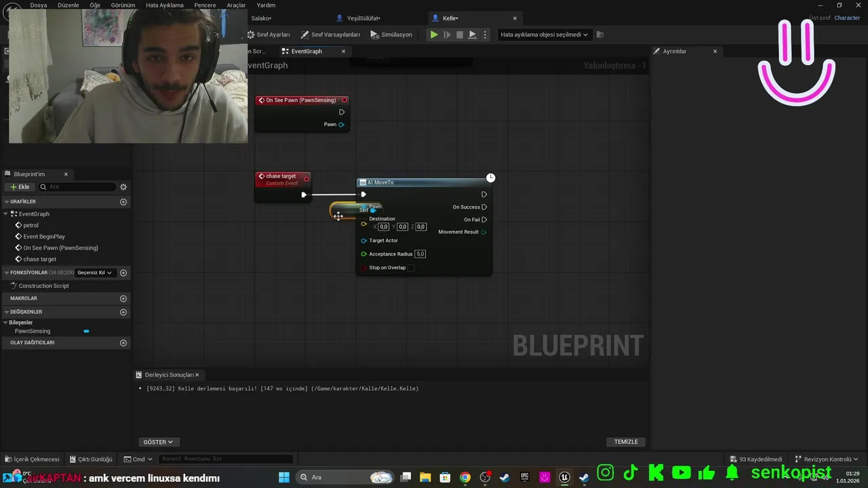Open the Yardım menu
This screenshot has width=868, height=488.
(266, 5)
